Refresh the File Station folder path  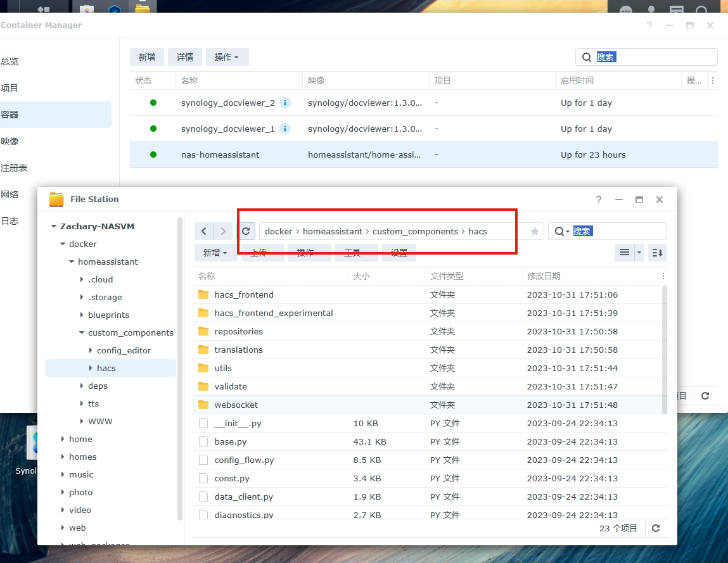point(246,231)
